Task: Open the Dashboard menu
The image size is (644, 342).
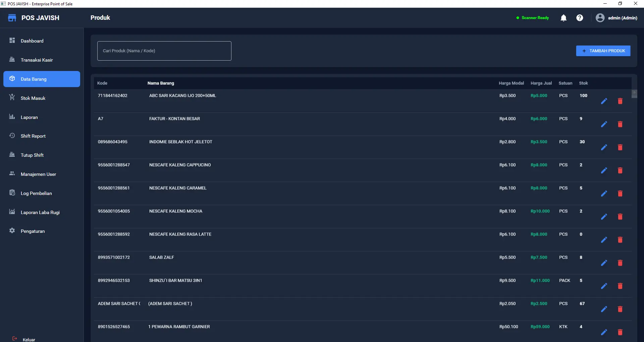Action: 32,41
